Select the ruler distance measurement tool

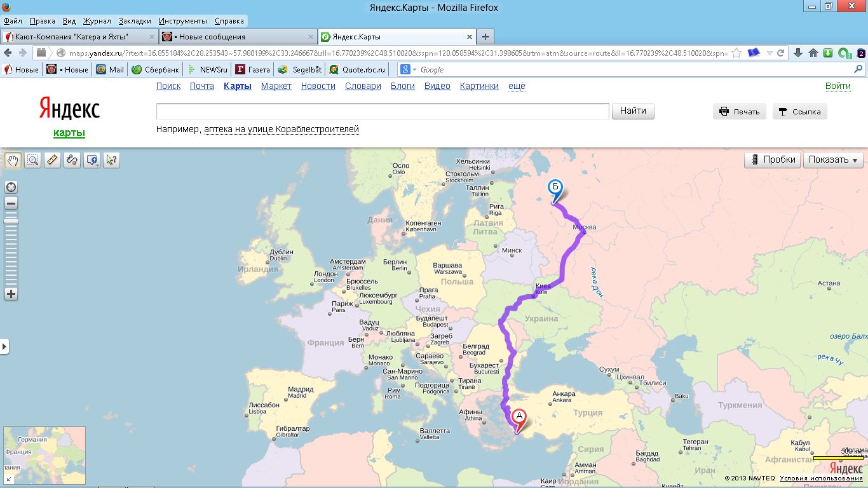point(53,160)
